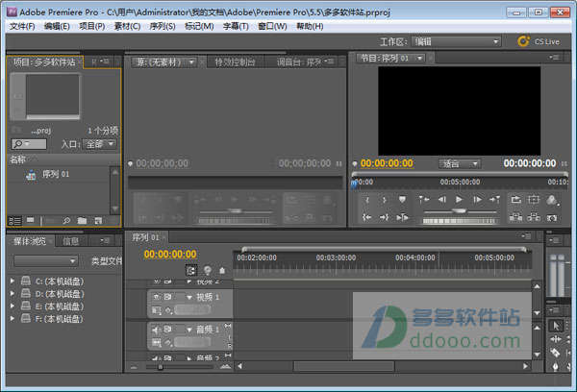
Task: Set unnumbered marker in timeline
Action: click(x=222, y=271)
